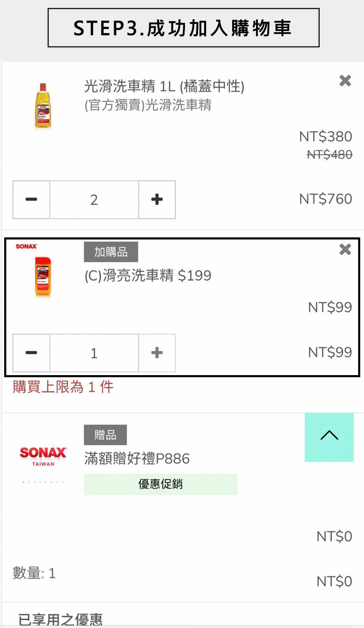Decrease quantity of 光滑洗車精 1L
The width and height of the screenshot is (364, 628).
(31, 200)
